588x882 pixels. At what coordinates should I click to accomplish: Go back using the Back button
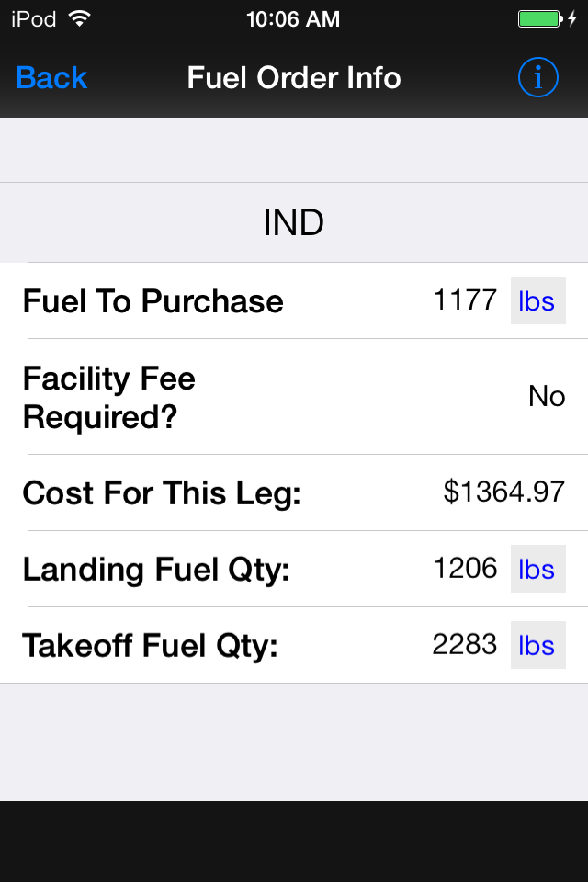pos(51,77)
